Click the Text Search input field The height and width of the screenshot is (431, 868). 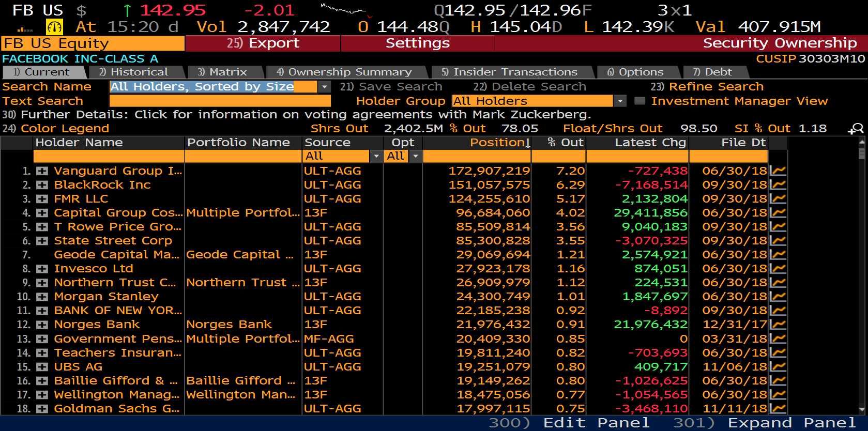click(220, 101)
